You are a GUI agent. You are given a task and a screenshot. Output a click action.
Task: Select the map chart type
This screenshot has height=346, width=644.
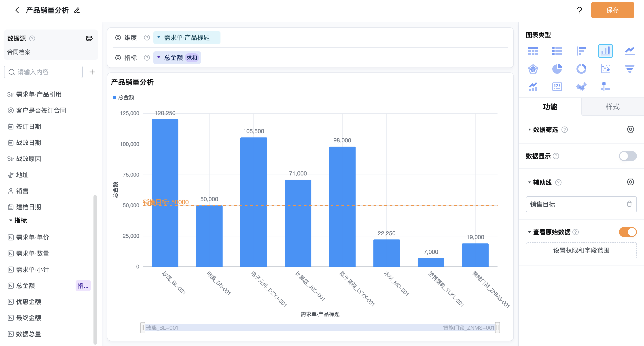pyautogui.click(x=581, y=87)
